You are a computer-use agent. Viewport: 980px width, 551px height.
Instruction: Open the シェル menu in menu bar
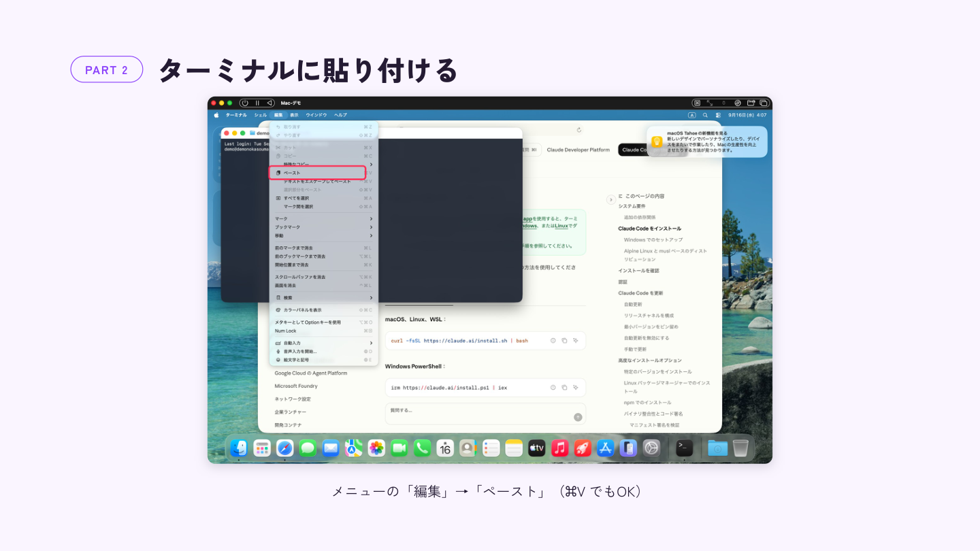click(260, 115)
